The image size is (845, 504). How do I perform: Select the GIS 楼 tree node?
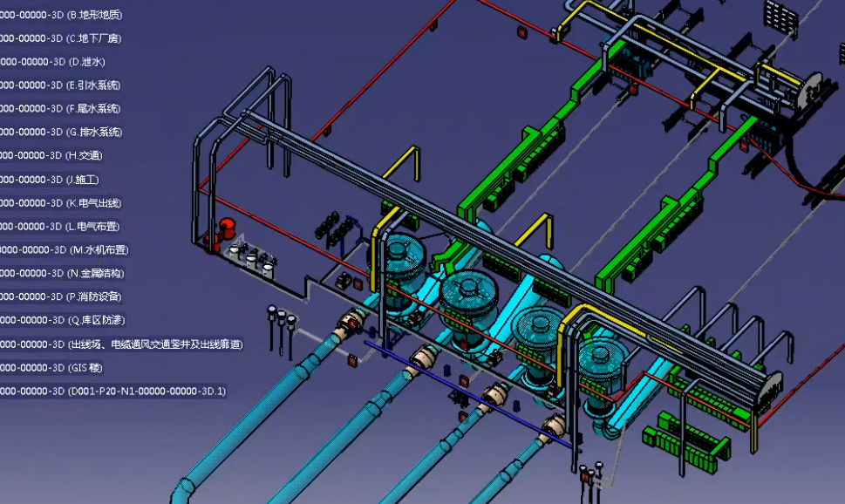pyautogui.click(x=51, y=368)
